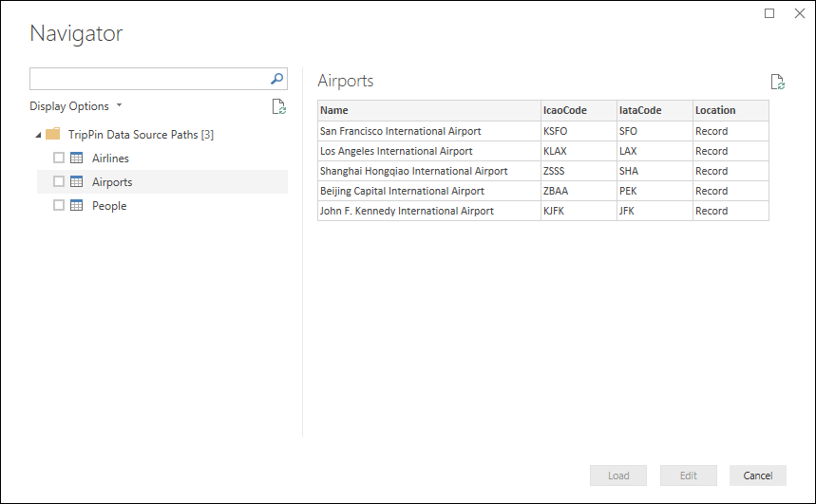Viewport: 816px width, 504px height.
Task: Select the Airlines tree item
Action: click(x=110, y=159)
